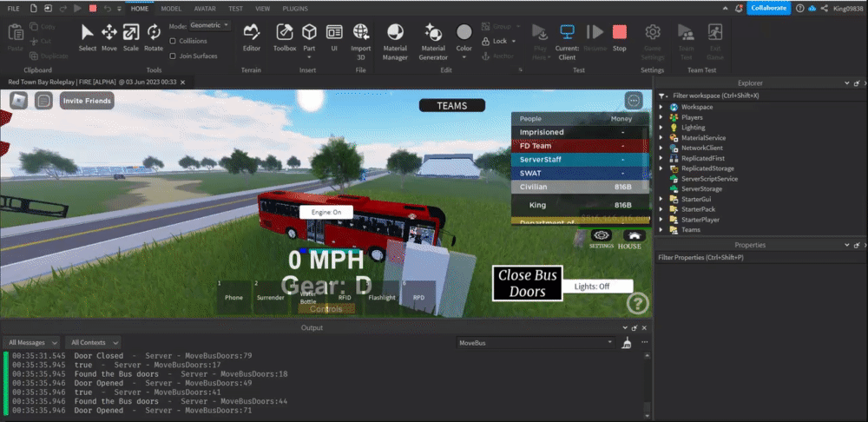Click the Current: Client icon

point(567,31)
